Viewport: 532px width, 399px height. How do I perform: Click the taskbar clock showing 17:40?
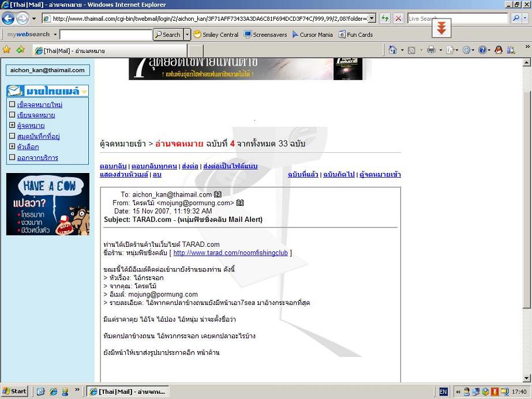tap(519, 392)
